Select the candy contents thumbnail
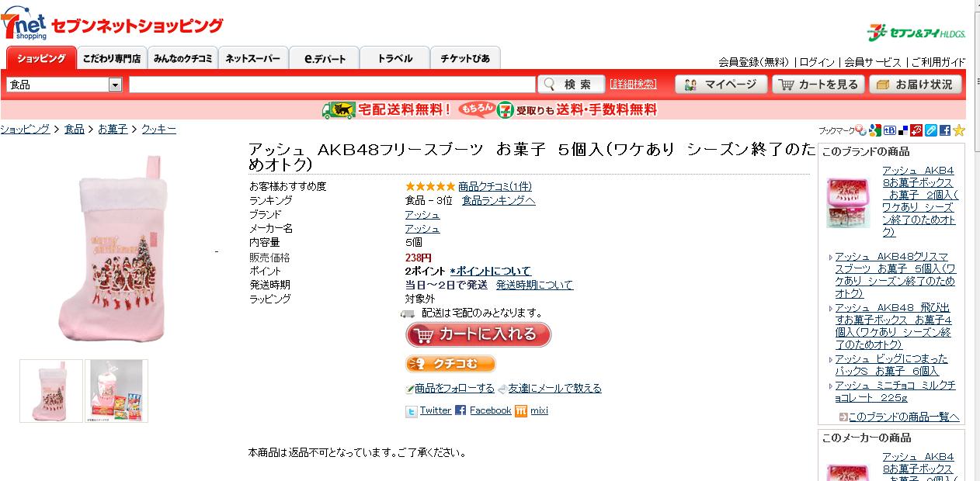The width and height of the screenshot is (980, 481). point(116,390)
